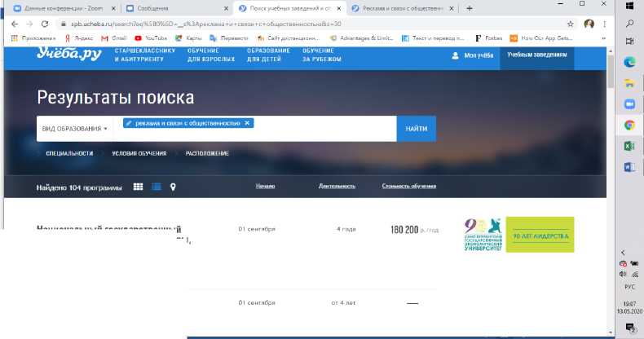This screenshot has width=644, height=339.
Task: Switch input language РУС
Action: (629, 287)
